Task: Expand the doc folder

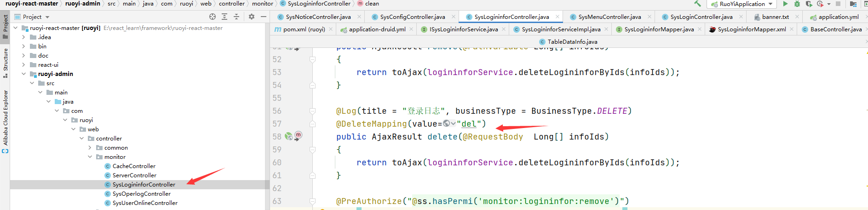Action: (24, 55)
